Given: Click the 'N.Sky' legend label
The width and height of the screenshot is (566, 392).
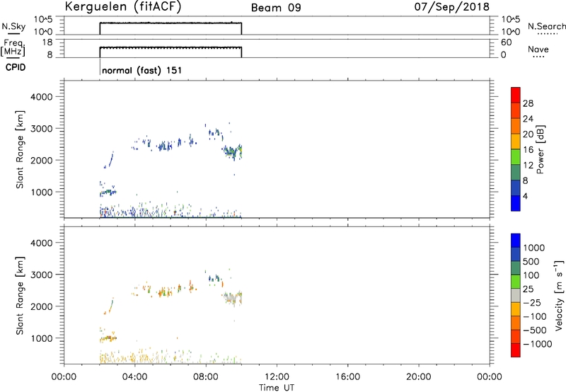Looking at the screenshot, I should pyautogui.click(x=13, y=26).
